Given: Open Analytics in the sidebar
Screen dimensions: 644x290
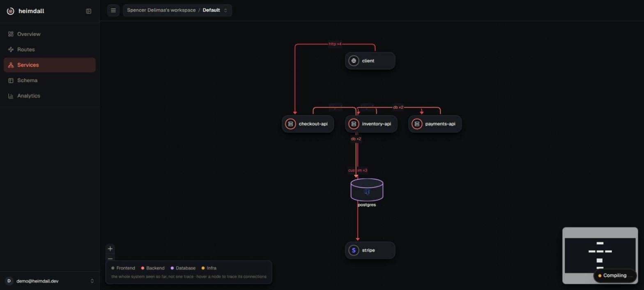Looking at the screenshot, I should click(x=50, y=96).
